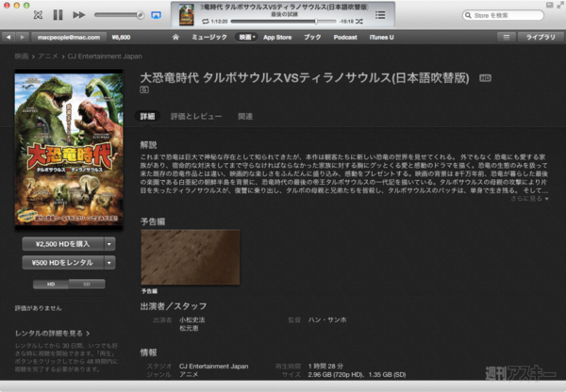Play the 予告編 trailer thumbnail
The image size is (566, 392).
(x=191, y=257)
